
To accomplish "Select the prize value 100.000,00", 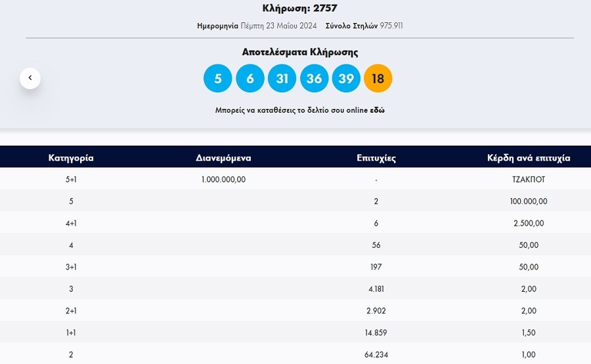I will click(x=529, y=201).
